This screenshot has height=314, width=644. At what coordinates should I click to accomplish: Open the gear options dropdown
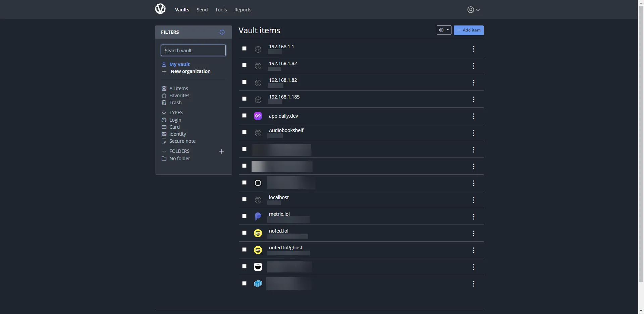[444, 30]
